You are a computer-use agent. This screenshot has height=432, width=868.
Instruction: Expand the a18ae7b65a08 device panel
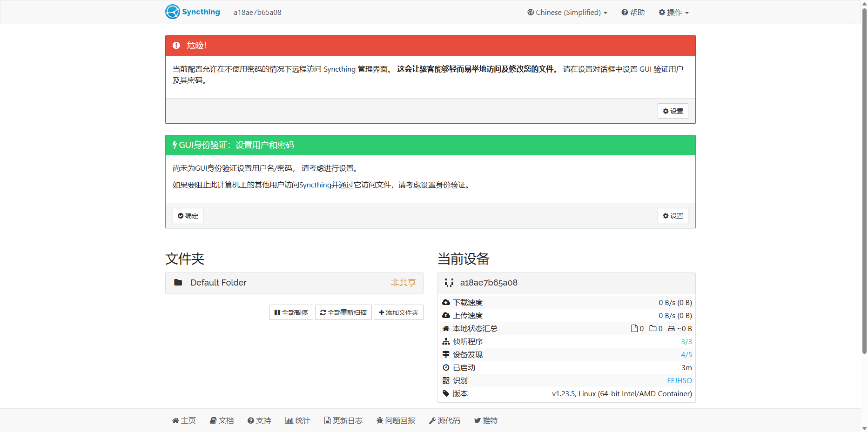click(x=566, y=283)
